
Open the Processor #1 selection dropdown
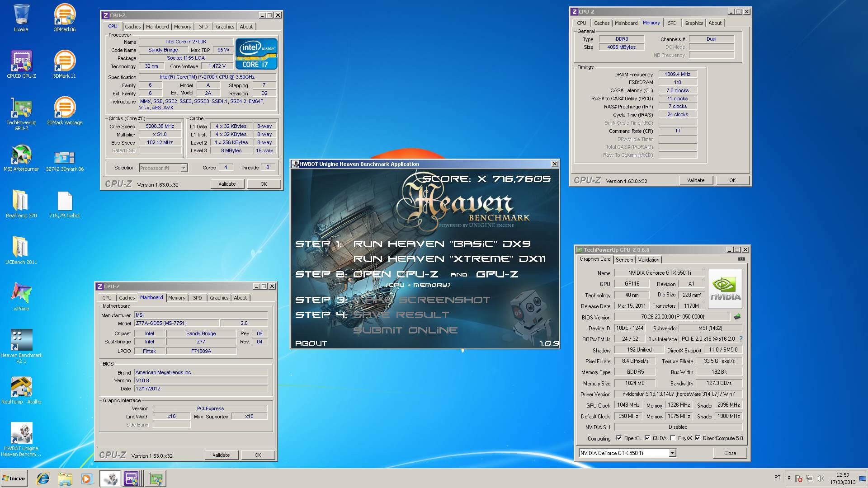point(184,168)
